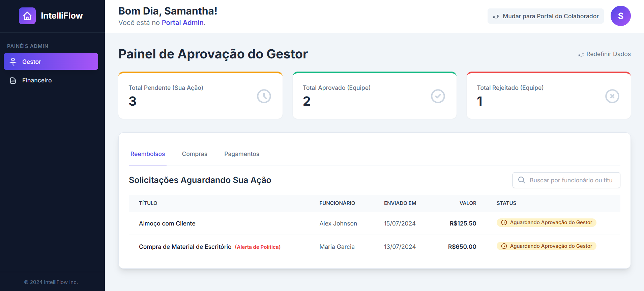Click the clock icon inside Alex Johnson's status badge
The image size is (644, 291).
coord(504,222)
